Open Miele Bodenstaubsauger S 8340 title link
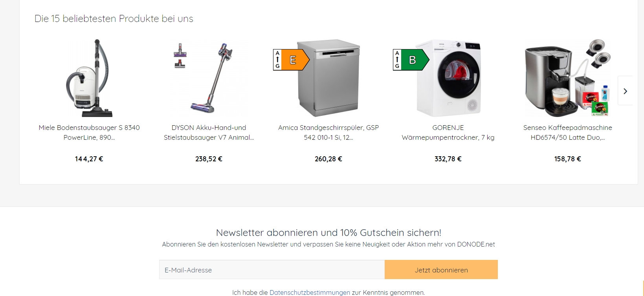The height and width of the screenshot is (296, 644). (x=89, y=132)
